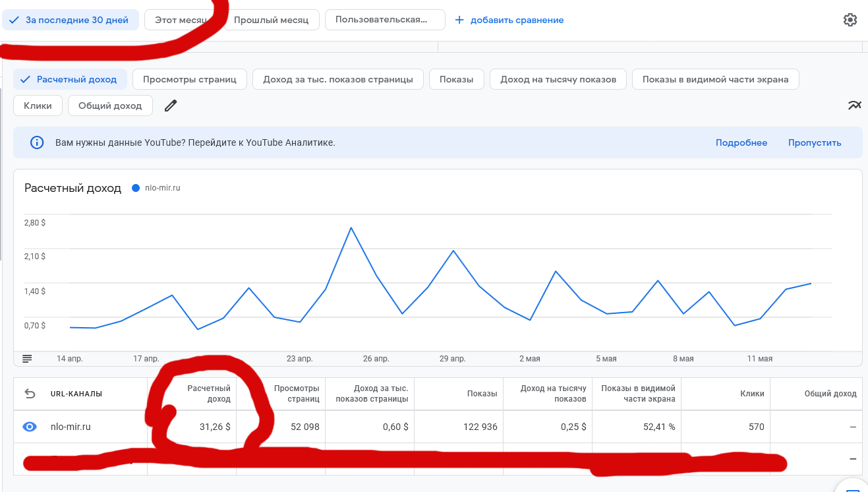The height and width of the screenshot is (492, 868).
Task: Turn on the 'Клики' metric chip
Action: tap(38, 106)
